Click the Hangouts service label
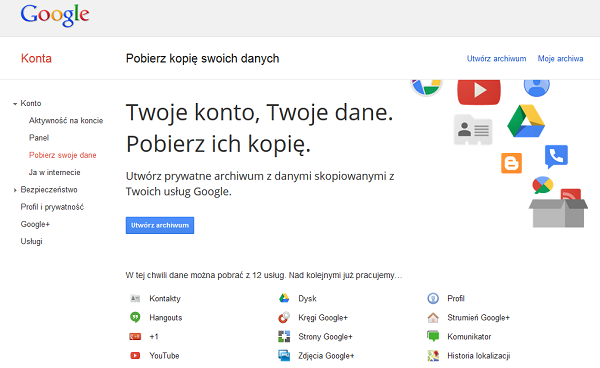This screenshot has height=368, width=600. (x=165, y=318)
